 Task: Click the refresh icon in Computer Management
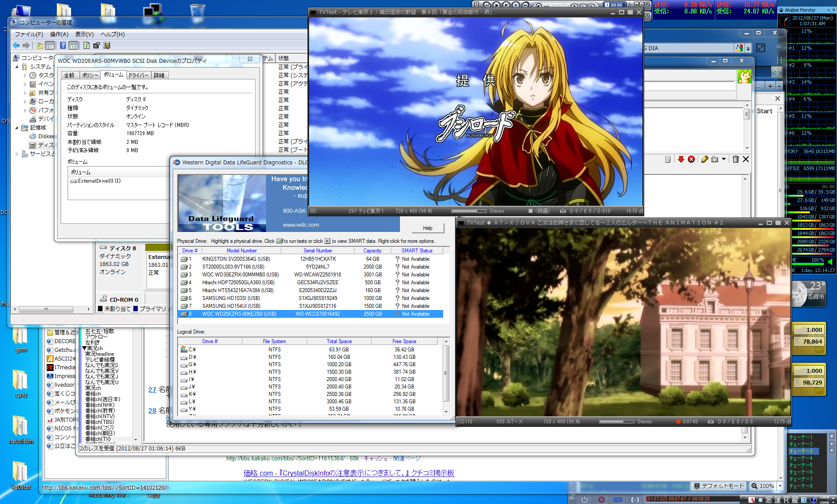pos(86,45)
